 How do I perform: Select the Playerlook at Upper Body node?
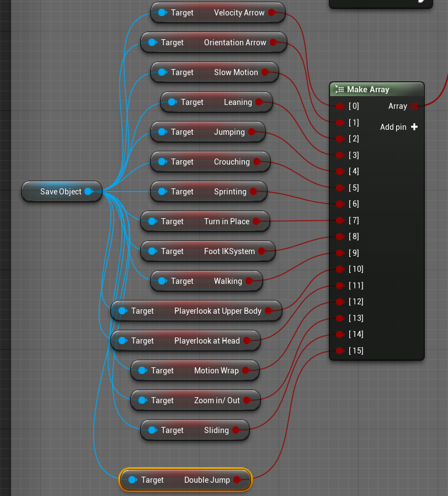[x=196, y=311]
